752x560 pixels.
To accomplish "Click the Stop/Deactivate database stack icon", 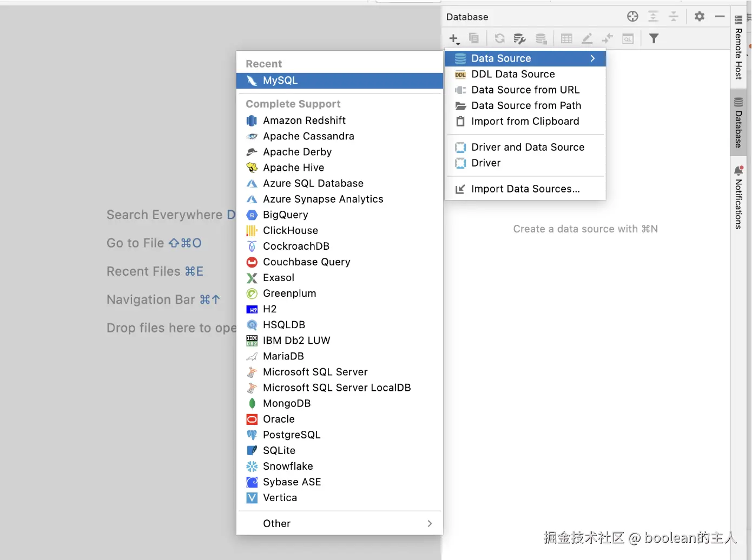I will tap(540, 38).
